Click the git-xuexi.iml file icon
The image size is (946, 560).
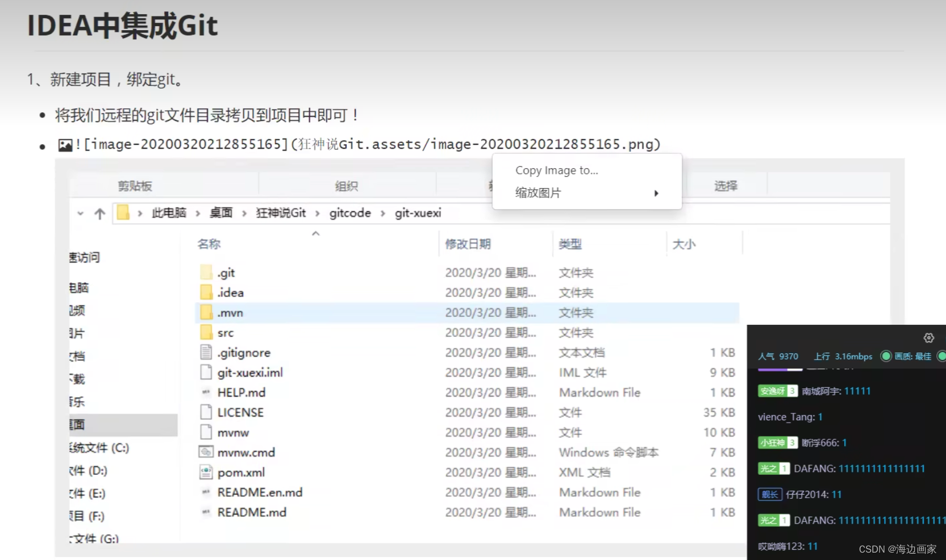coord(206,373)
